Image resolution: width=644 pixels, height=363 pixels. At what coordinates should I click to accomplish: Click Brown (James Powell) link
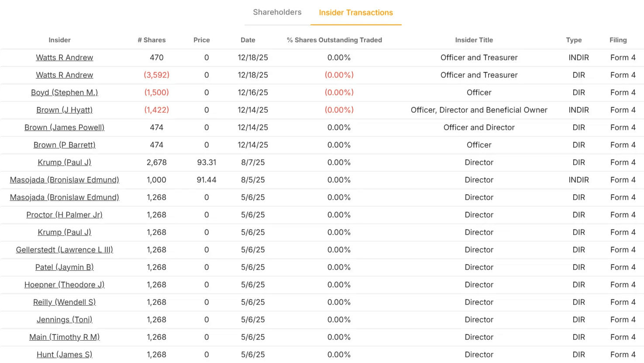[64, 128]
